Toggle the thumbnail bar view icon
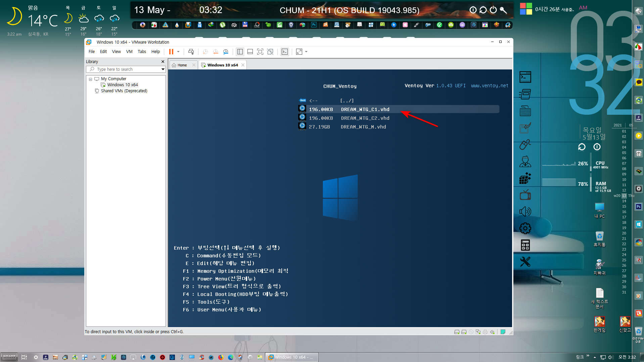 (x=250, y=52)
